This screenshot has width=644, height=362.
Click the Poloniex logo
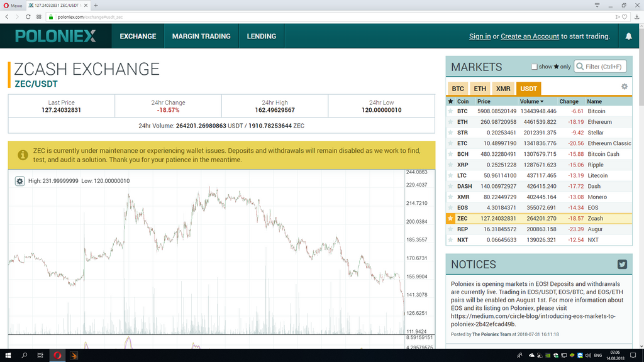[55, 36]
